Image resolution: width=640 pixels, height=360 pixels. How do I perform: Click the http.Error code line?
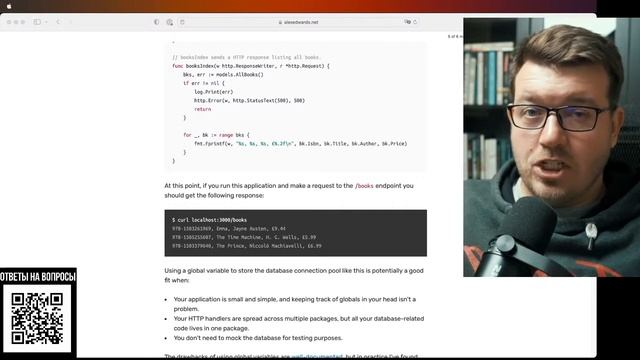[249, 100]
